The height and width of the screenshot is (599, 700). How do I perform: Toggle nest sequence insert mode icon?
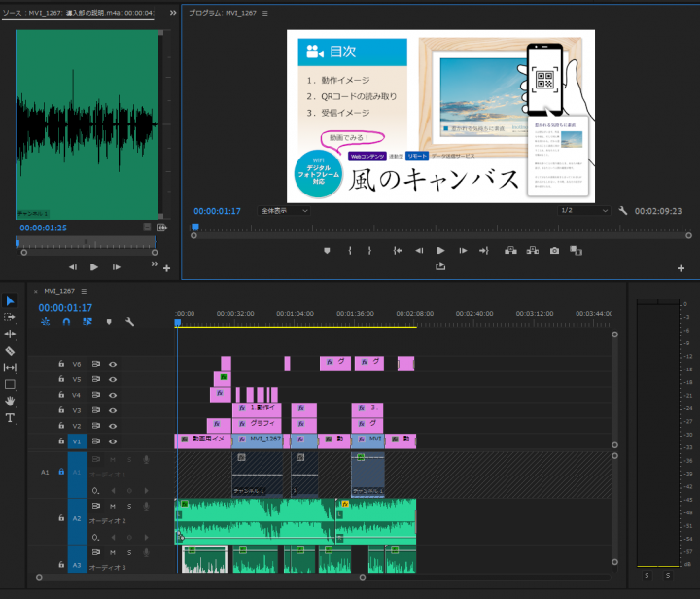[x=45, y=321]
